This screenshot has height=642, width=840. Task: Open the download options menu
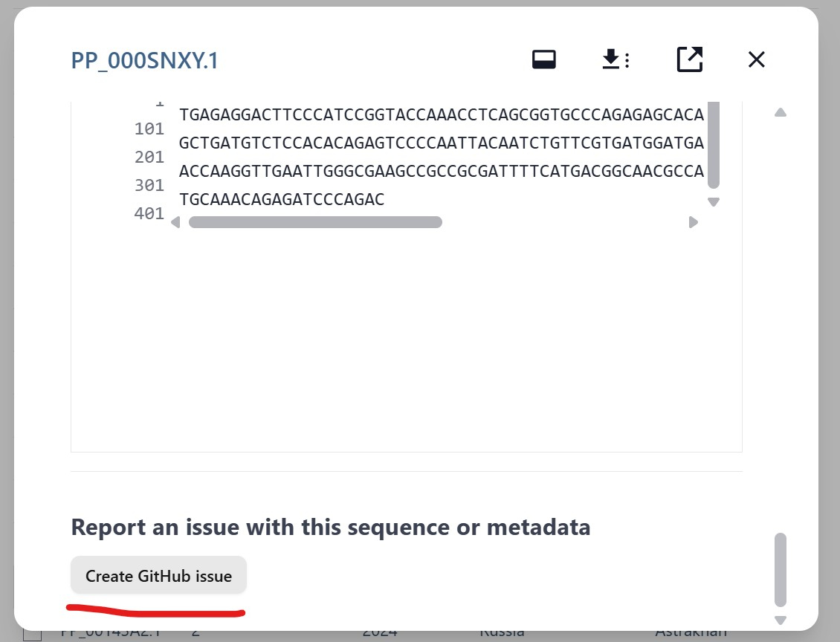(615, 59)
